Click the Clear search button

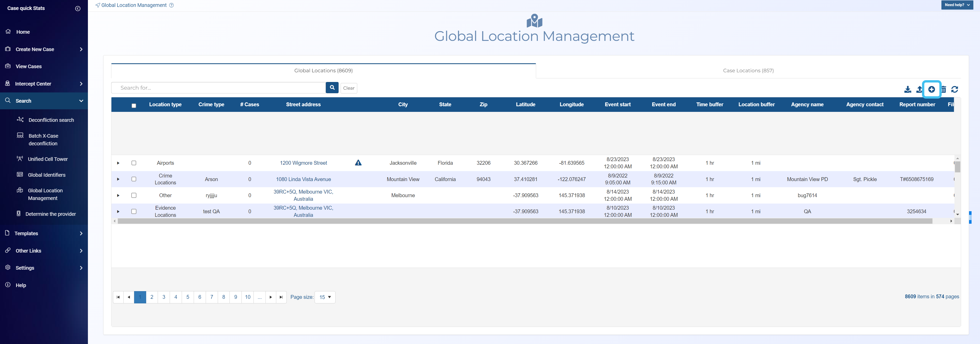point(349,88)
